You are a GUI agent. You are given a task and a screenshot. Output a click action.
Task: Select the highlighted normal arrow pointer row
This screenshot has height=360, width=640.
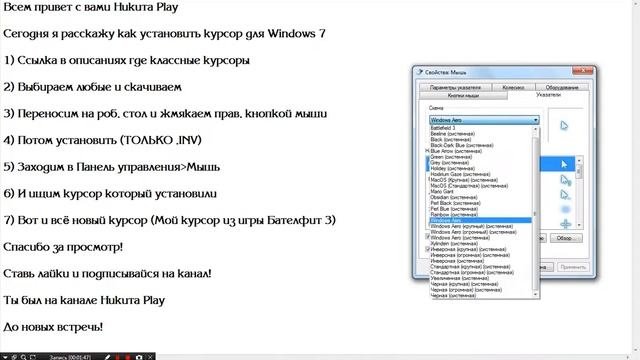pyautogui.click(x=558, y=164)
